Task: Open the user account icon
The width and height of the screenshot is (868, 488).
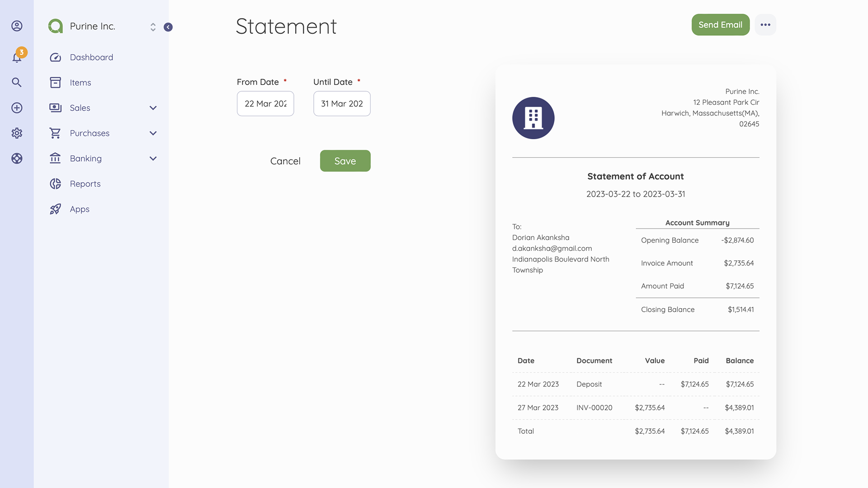Action: point(17,26)
